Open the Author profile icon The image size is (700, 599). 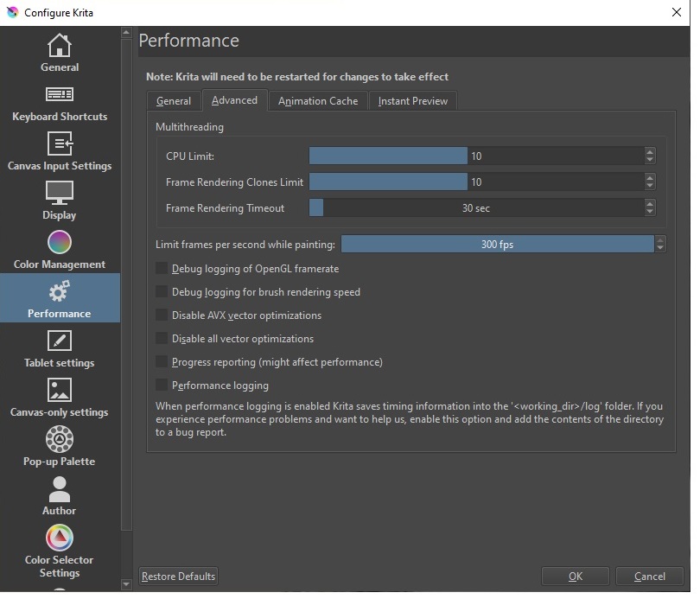(x=60, y=489)
